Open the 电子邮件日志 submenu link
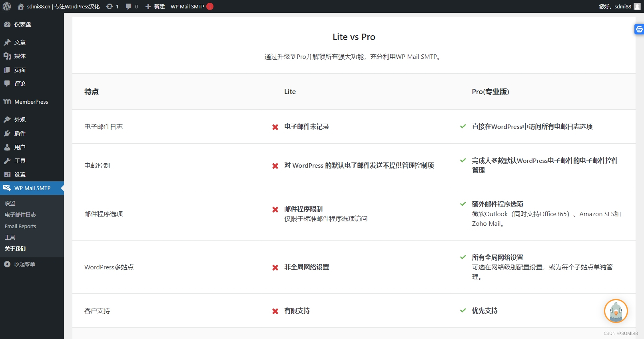 coord(20,215)
